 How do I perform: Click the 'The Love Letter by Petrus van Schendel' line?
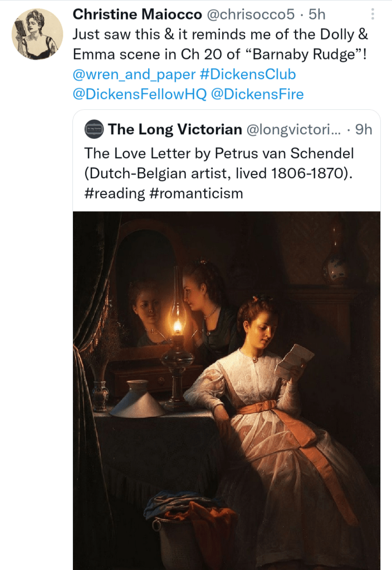click(x=219, y=153)
